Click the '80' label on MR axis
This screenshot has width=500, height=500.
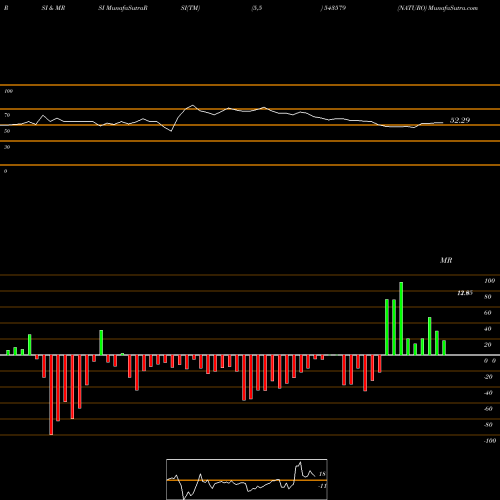pos(488,297)
